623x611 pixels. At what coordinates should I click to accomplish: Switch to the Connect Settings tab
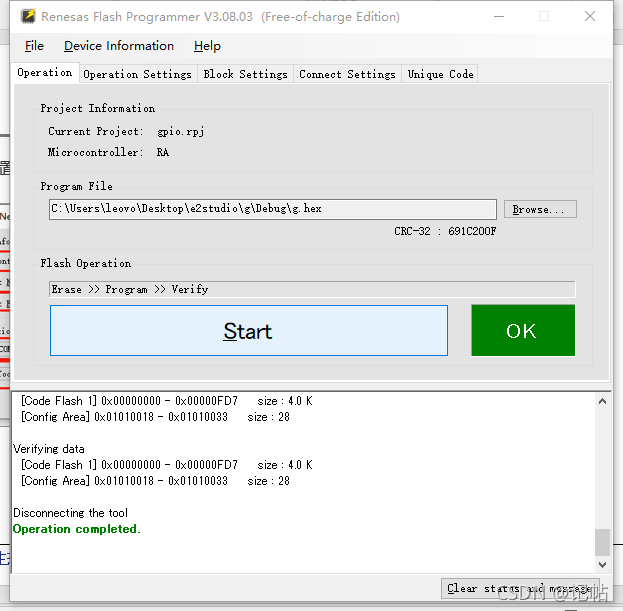(x=347, y=74)
